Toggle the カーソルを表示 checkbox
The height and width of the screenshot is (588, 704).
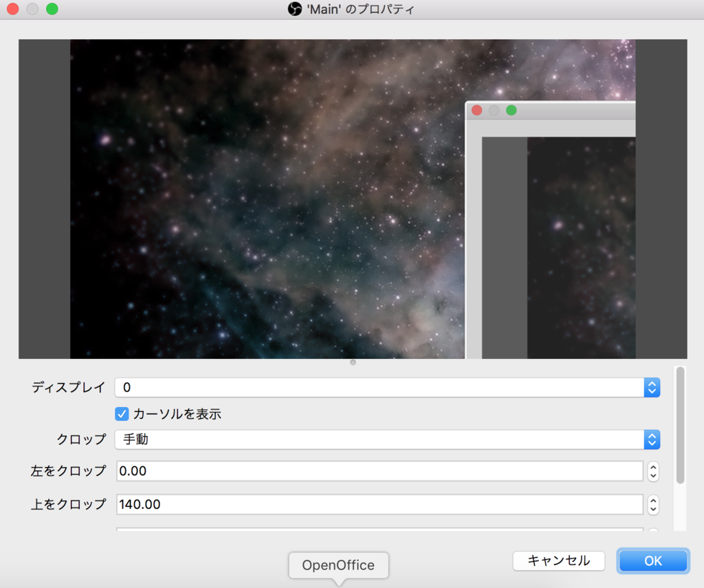coord(122,414)
